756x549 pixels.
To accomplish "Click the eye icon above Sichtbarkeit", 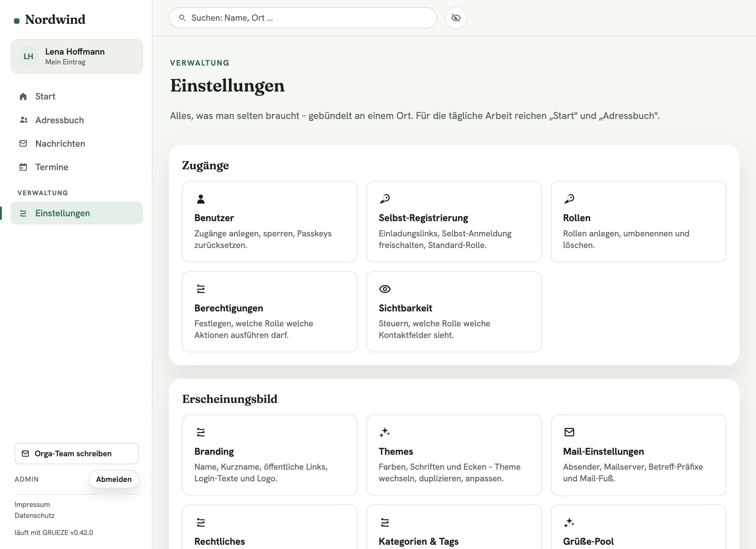I will click(x=385, y=289).
